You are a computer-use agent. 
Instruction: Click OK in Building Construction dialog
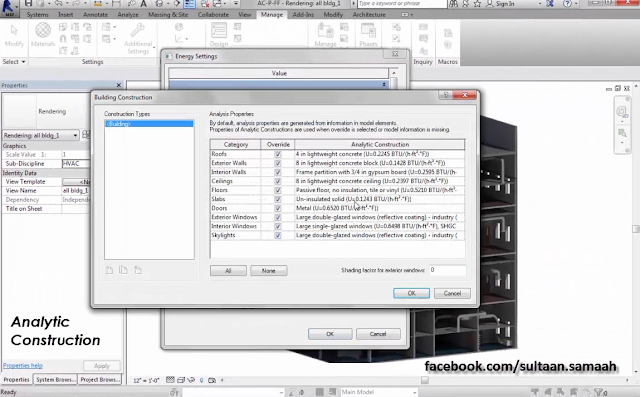click(411, 293)
